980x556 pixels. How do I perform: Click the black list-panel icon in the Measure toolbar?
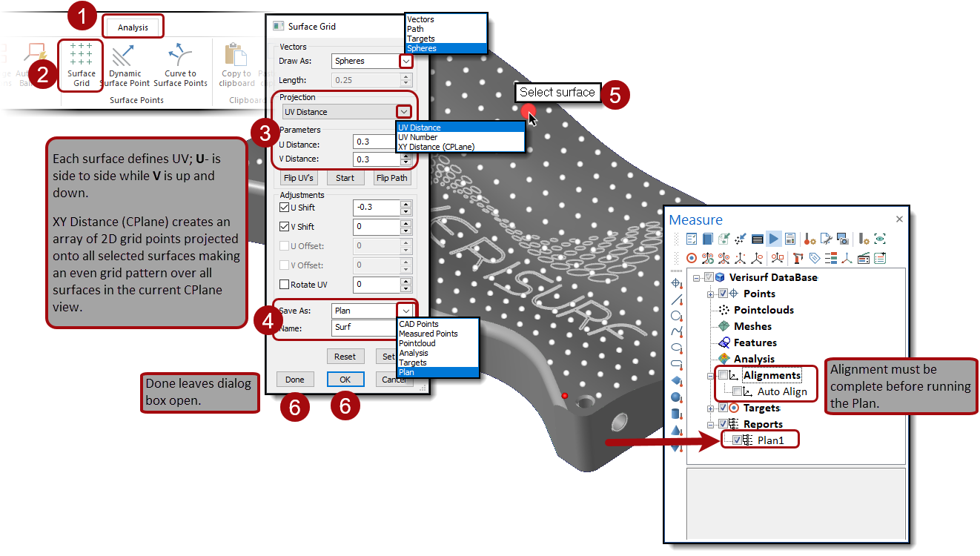tap(757, 239)
